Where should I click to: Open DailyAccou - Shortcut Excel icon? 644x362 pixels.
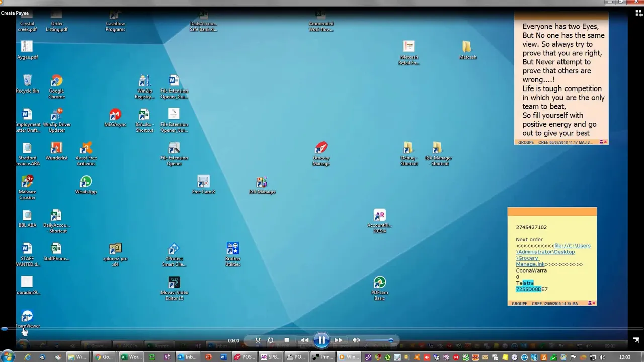click(56, 221)
